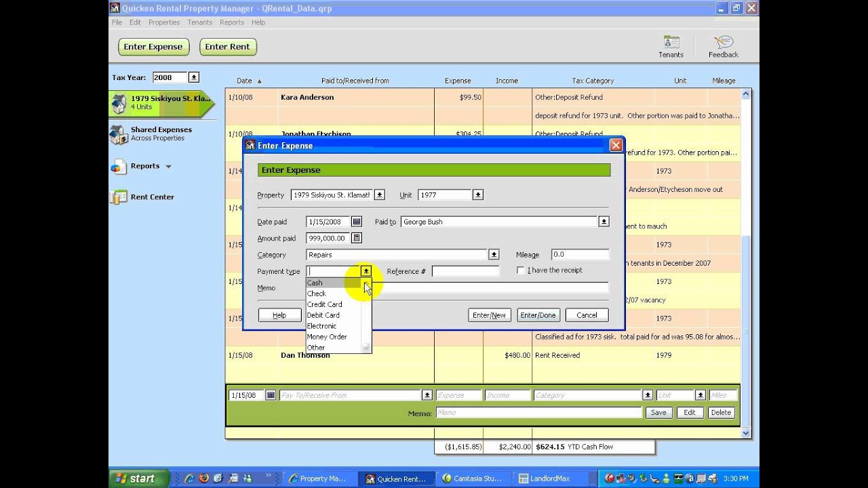Open the Edit menu
The image size is (868, 488).
136,22
